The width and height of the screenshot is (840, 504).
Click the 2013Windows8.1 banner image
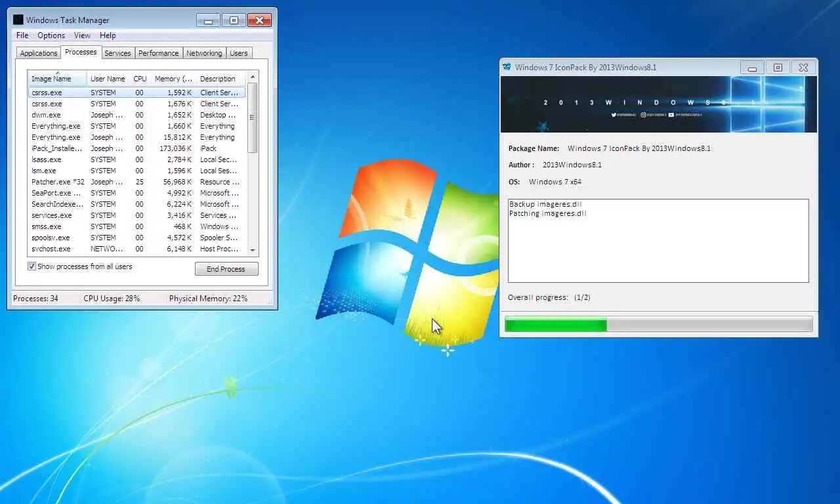click(659, 104)
